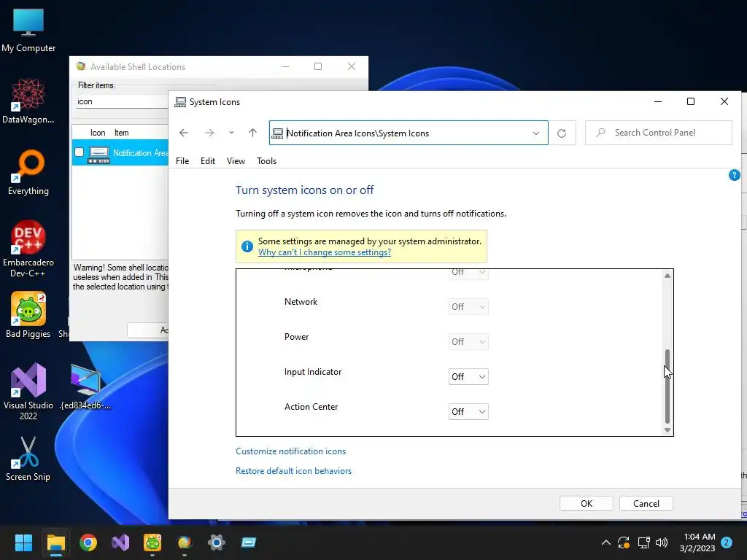Screen dimensions: 747x560
Task: Click Restore default icon behaviors link
Action: click(x=293, y=471)
